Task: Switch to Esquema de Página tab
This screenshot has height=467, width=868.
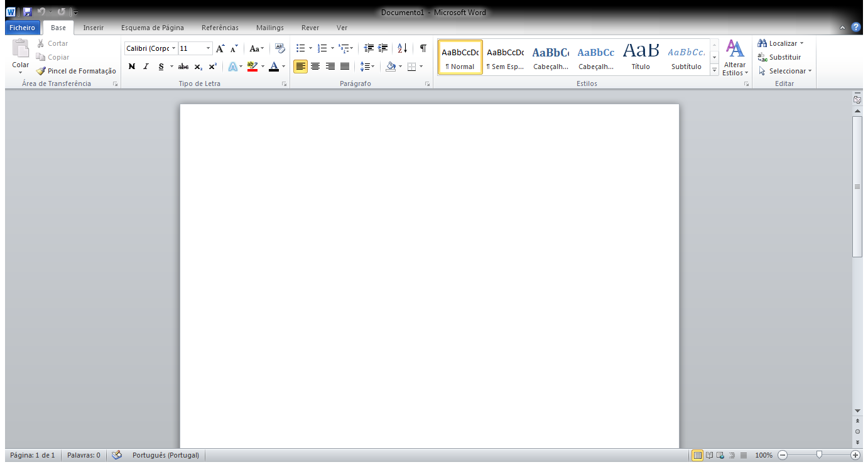Action: (153, 28)
